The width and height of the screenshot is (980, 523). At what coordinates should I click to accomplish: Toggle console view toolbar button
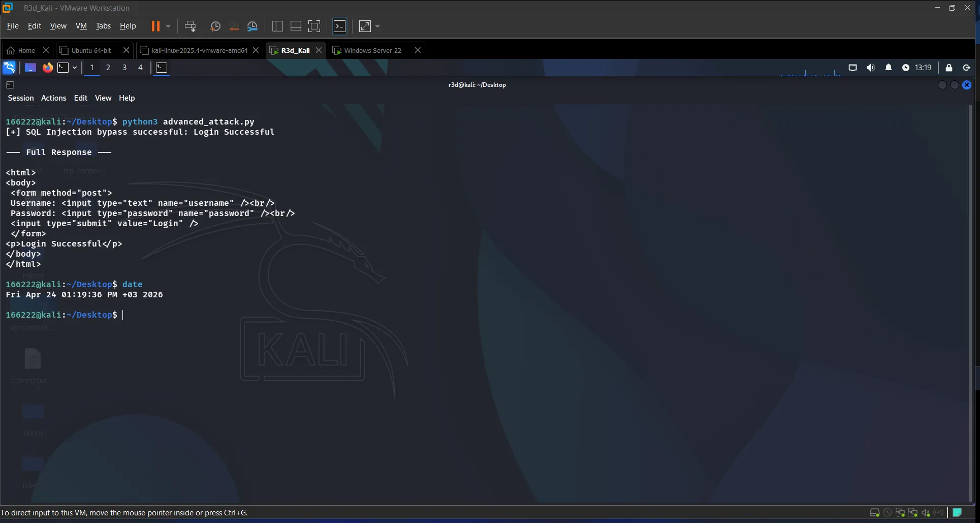(339, 26)
